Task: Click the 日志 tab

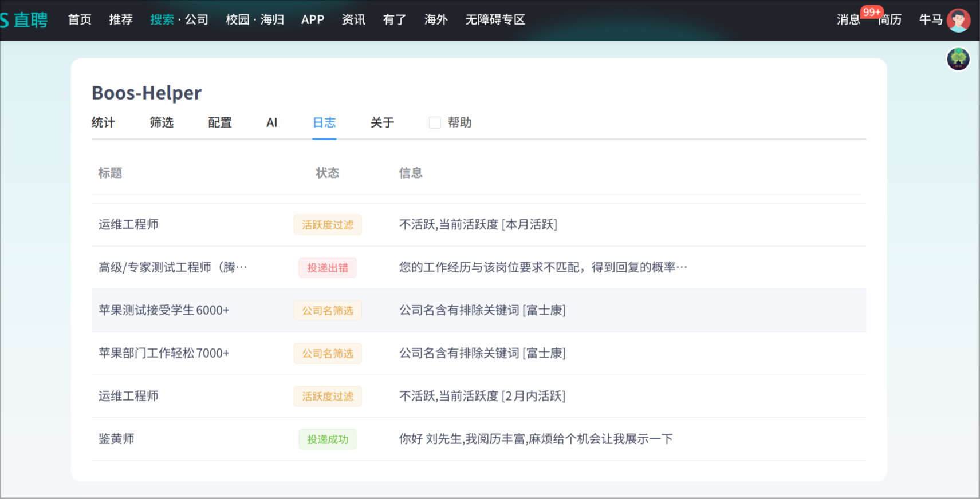Action: coord(324,122)
